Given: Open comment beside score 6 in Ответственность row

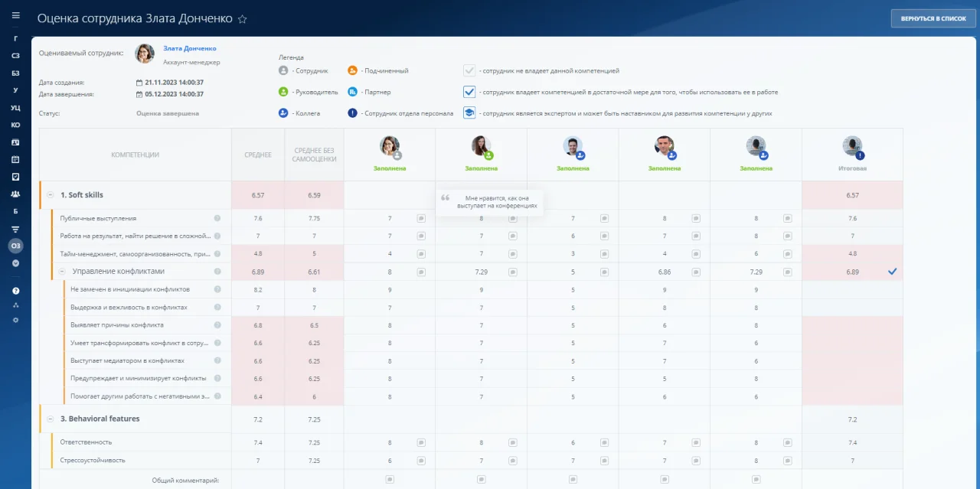Looking at the screenshot, I should 604,442.
